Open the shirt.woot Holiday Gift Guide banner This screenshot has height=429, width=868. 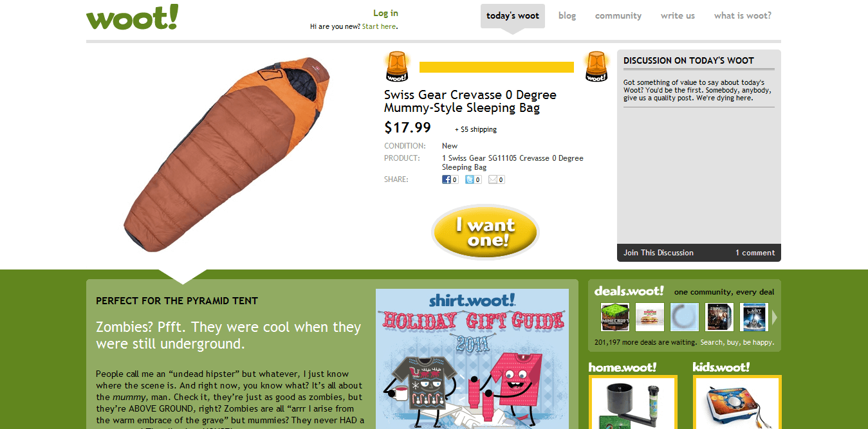pos(472,359)
